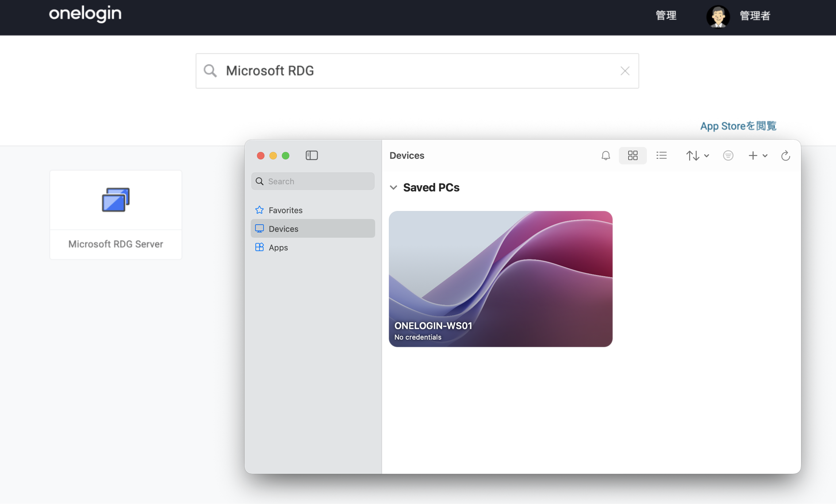Viewport: 836px width, 504px height.
Task: Open the 管理 menu in header
Action: [666, 16]
